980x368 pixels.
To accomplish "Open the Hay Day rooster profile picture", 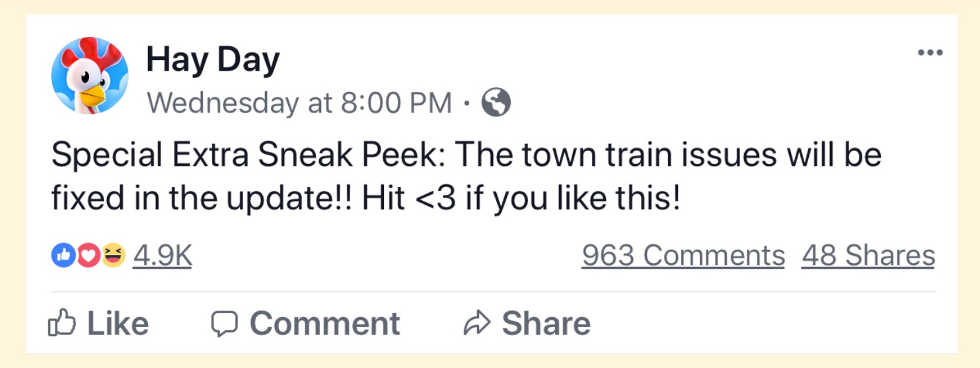I will click(x=90, y=76).
